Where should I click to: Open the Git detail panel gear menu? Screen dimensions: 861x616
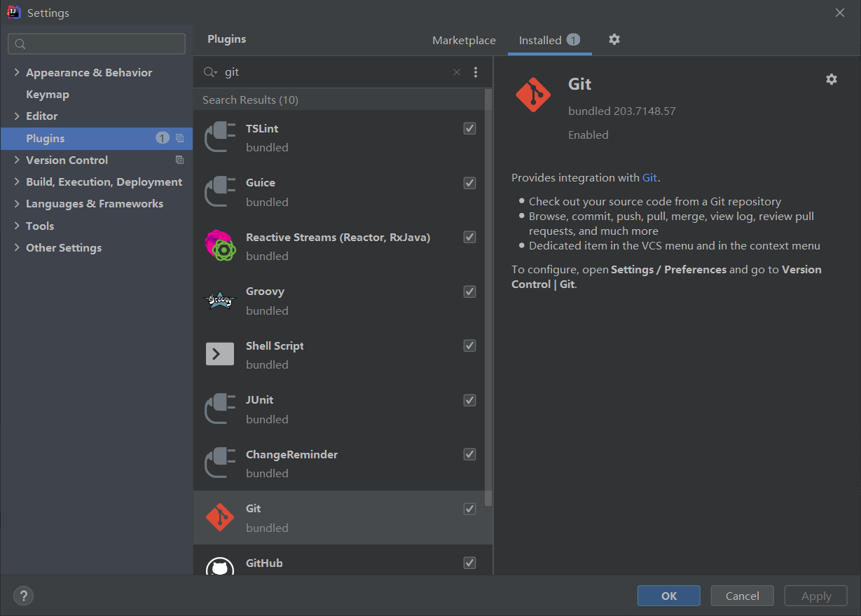point(832,79)
